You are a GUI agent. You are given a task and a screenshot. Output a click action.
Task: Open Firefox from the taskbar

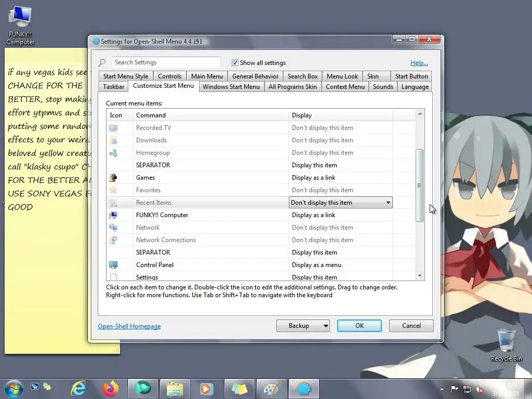coord(111,388)
